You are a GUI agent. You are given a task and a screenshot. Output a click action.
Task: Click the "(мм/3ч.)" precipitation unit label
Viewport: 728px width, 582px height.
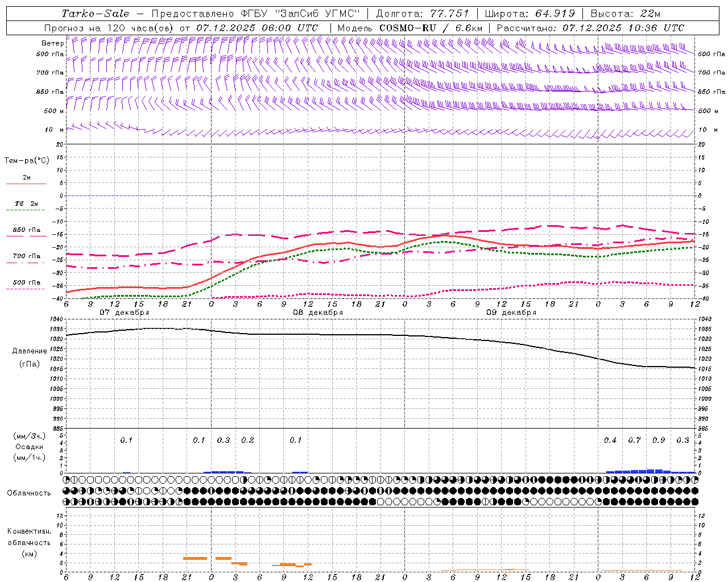pyautogui.click(x=30, y=436)
